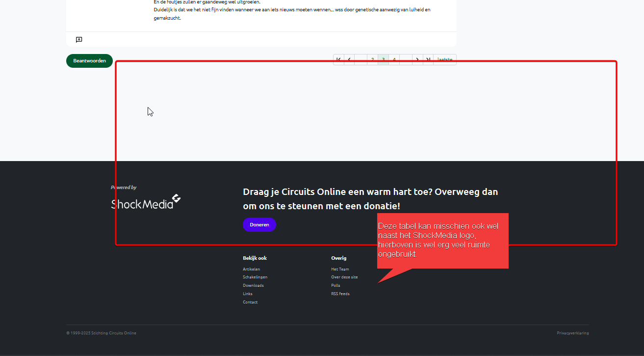
Task: Open Polls footer link
Action: 335,285
